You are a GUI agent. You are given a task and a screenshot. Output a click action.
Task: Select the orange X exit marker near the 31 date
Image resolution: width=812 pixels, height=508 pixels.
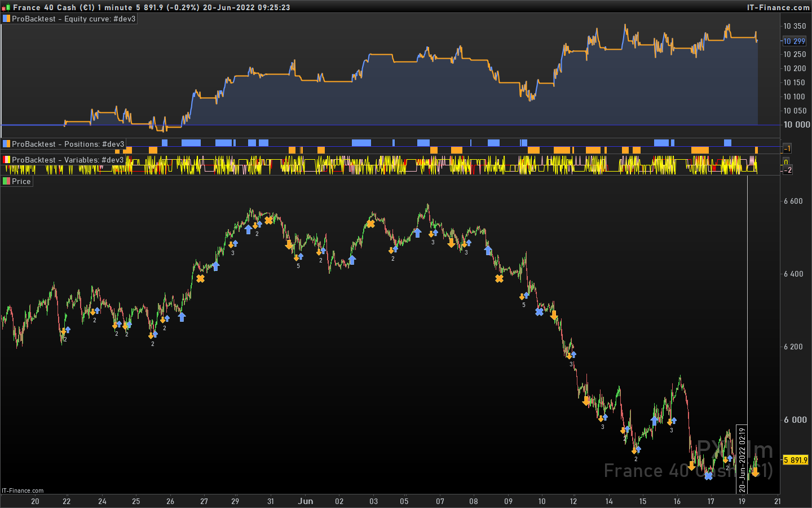click(268, 220)
